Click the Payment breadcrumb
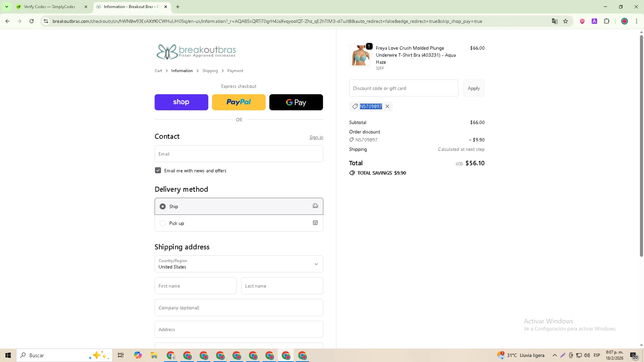The height and width of the screenshot is (362, 644). [235, 71]
